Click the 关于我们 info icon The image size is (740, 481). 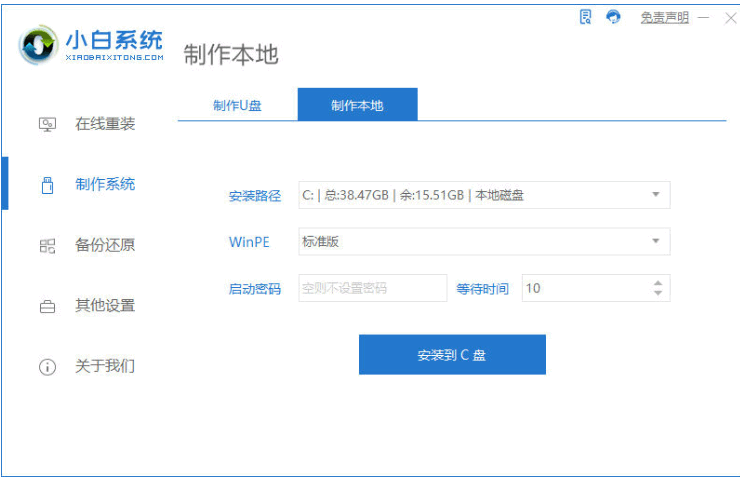point(47,367)
